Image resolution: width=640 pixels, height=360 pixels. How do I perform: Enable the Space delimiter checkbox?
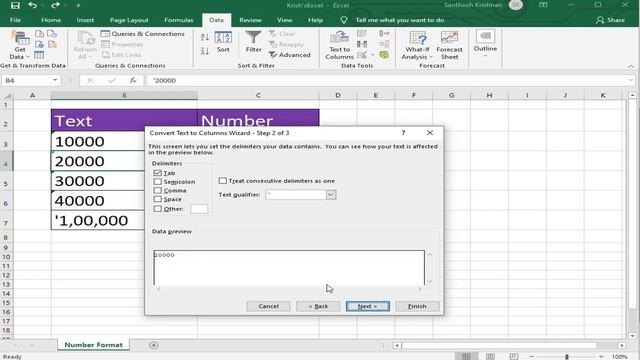pos(158,199)
